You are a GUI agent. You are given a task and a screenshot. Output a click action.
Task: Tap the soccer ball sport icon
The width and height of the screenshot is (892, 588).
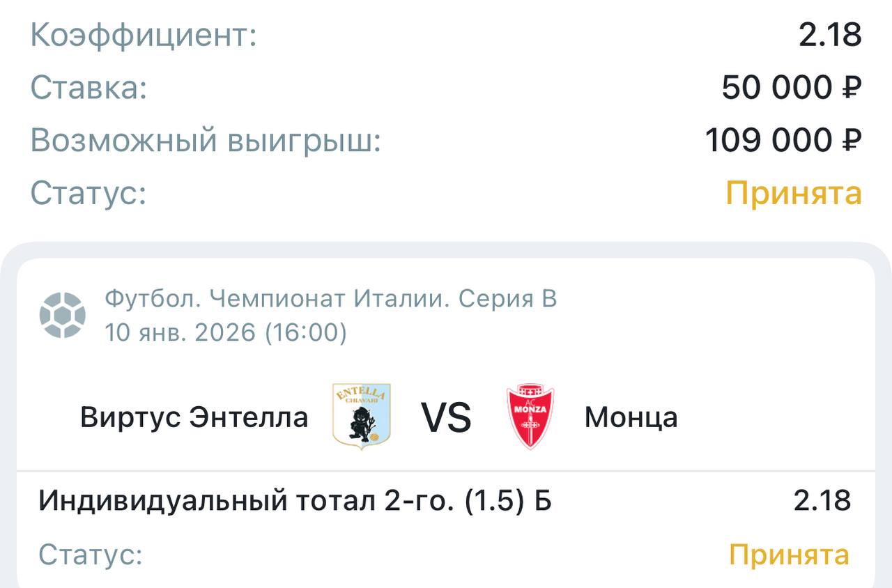[63, 315]
